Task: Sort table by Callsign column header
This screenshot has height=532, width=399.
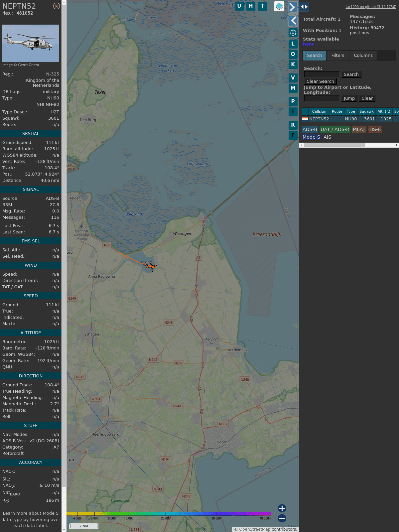Action: [319, 112]
